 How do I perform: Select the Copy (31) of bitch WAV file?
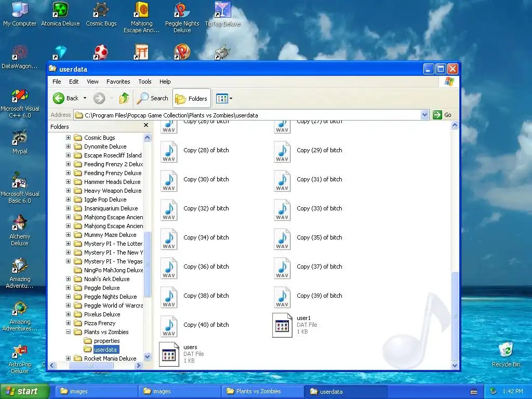(x=308, y=181)
